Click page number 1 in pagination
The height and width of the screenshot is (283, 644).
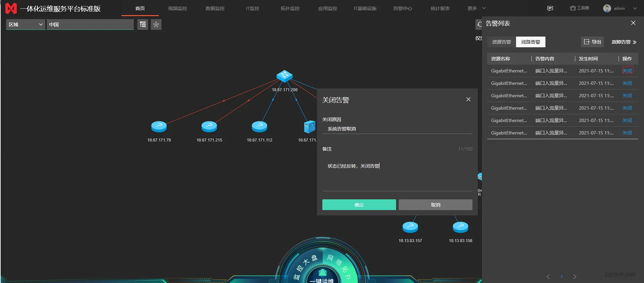click(x=561, y=277)
